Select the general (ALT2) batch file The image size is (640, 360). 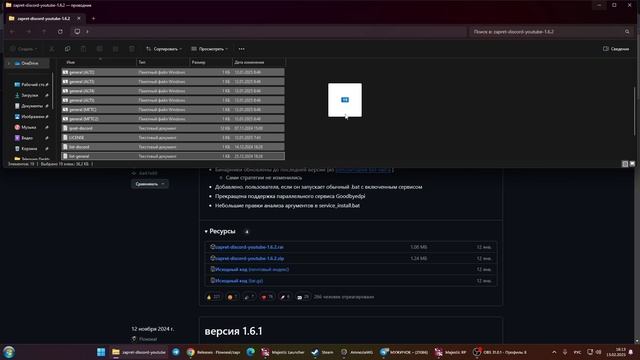pyautogui.click(x=173, y=72)
